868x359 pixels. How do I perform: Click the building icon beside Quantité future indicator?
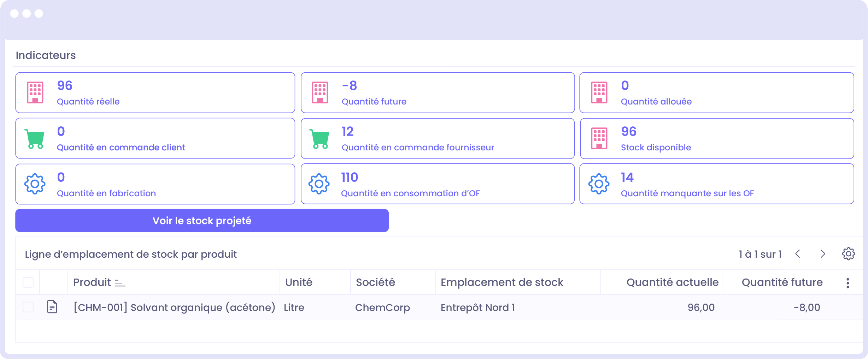(x=320, y=92)
